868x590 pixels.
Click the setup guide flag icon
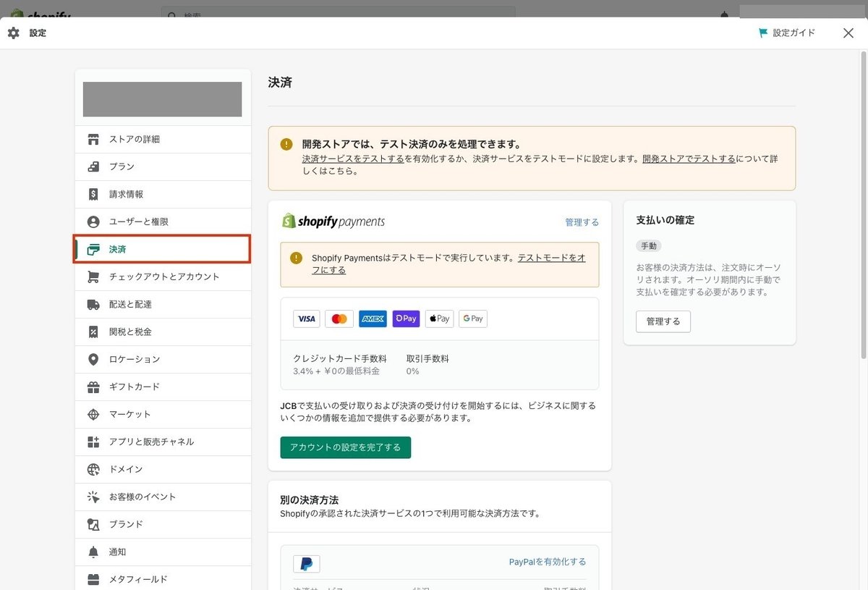click(x=763, y=33)
